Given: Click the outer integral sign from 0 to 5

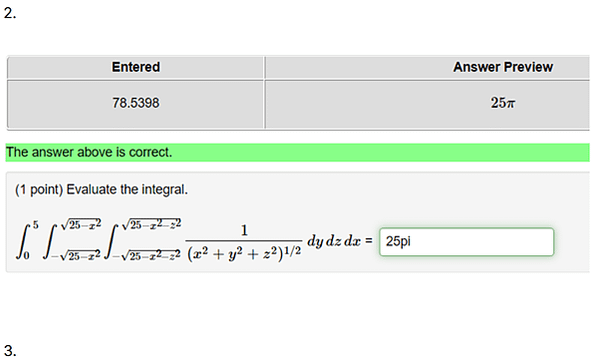Looking at the screenshot, I should [24, 241].
